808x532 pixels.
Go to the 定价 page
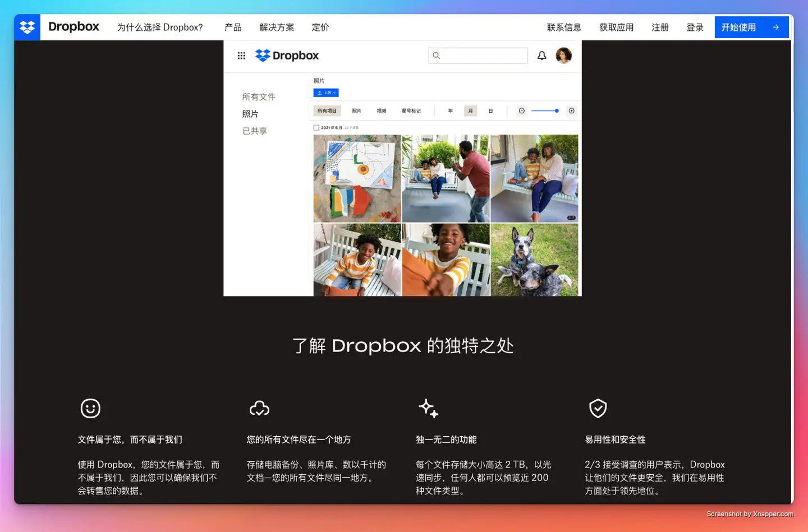click(x=320, y=27)
